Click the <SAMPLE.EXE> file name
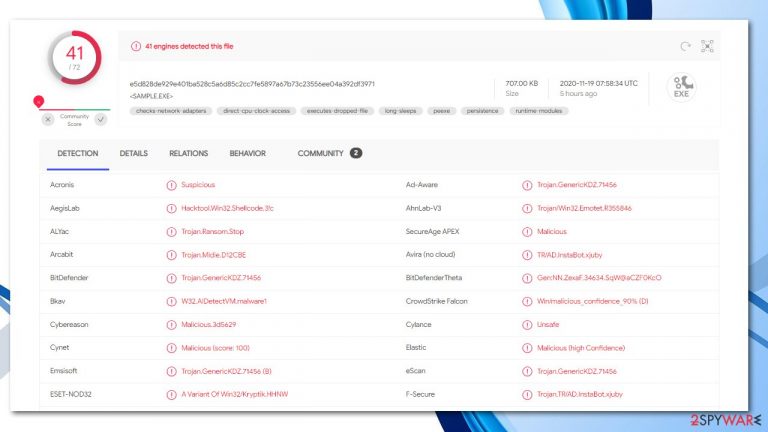 coord(151,96)
